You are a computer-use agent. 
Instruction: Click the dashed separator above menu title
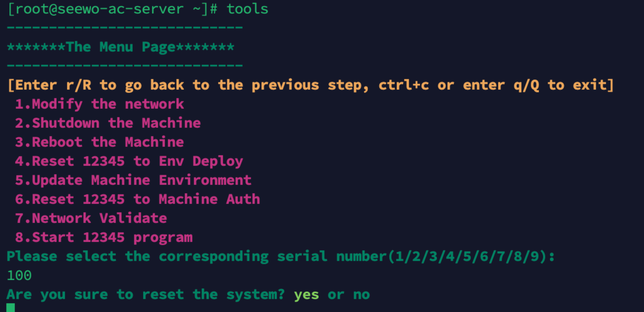click(125, 27)
